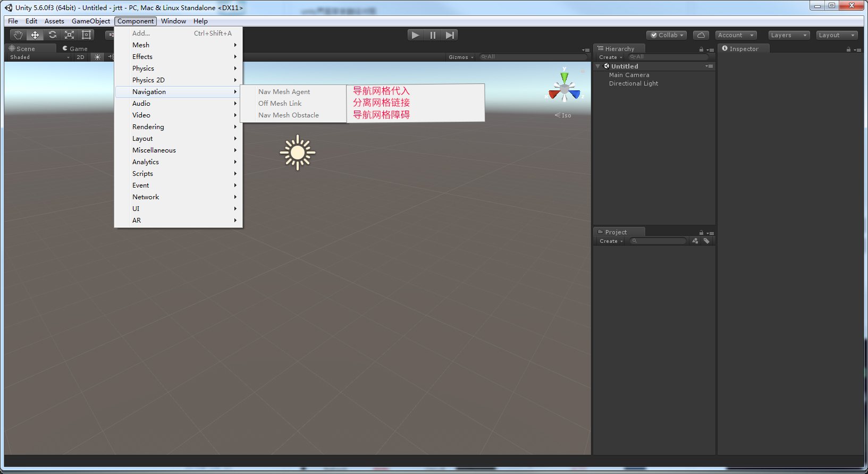Switch to the Game tab

tap(75, 48)
